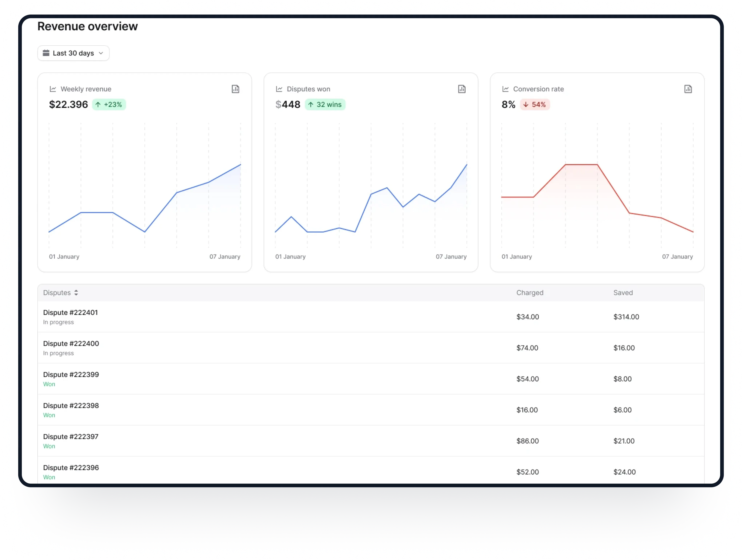
Task: Open report icon on Disputes won card
Action: coord(462,89)
